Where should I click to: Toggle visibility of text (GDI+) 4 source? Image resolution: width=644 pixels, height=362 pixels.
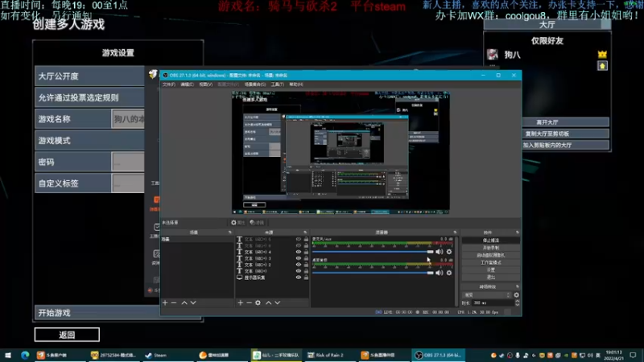point(299,252)
